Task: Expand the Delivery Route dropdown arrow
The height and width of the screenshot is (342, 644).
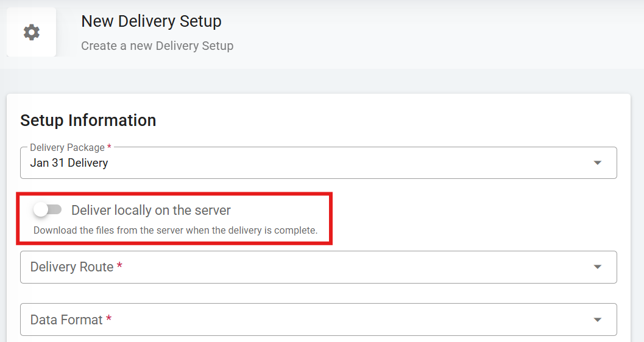Action: pos(597,267)
